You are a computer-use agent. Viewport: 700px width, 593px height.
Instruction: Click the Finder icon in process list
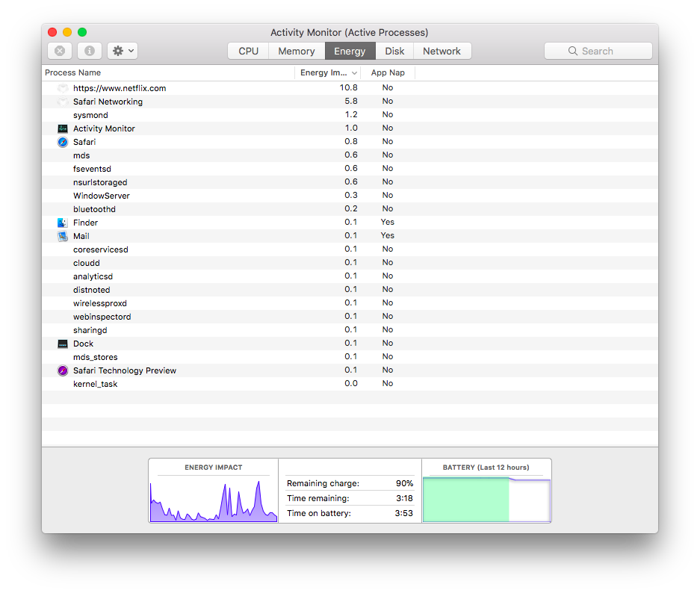pyautogui.click(x=63, y=223)
